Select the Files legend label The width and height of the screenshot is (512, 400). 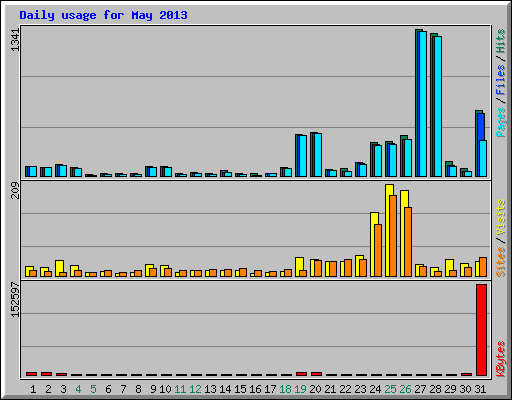(x=501, y=80)
